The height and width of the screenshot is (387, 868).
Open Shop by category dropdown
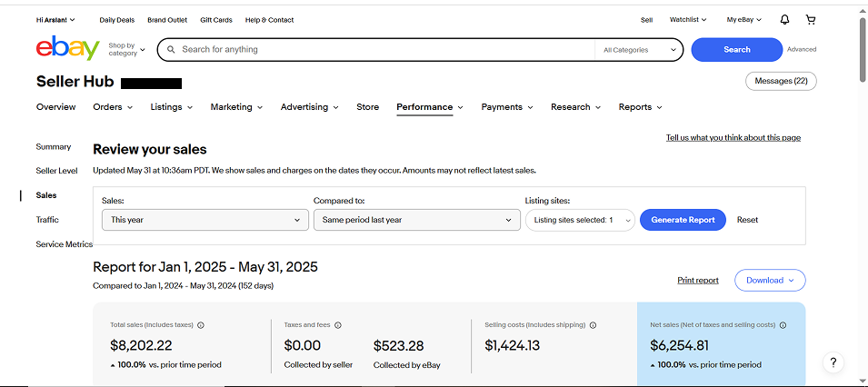coord(126,49)
